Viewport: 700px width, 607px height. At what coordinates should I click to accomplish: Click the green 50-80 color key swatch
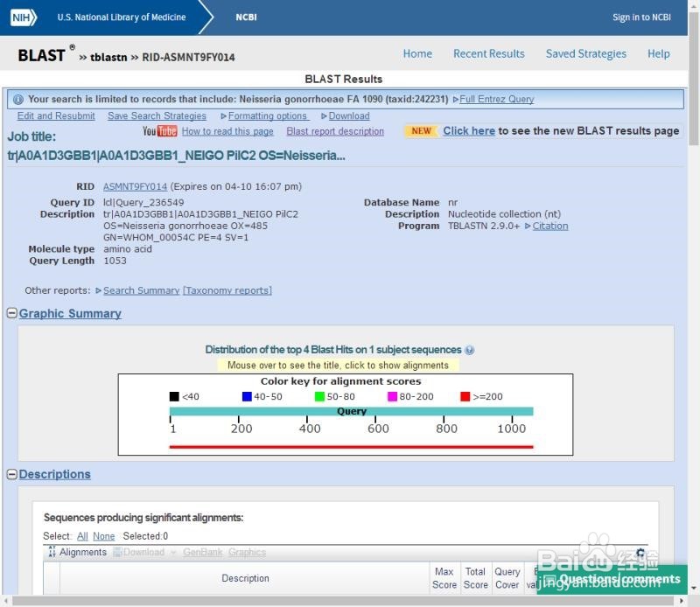coord(319,396)
